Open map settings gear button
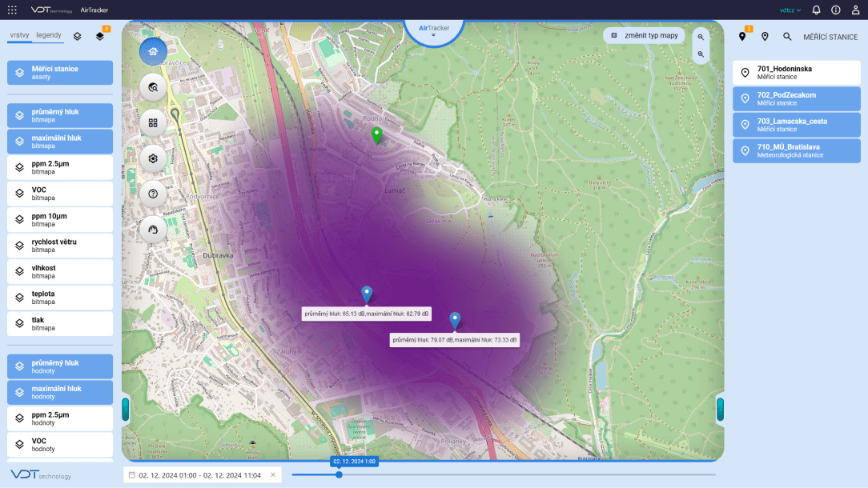 [153, 158]
